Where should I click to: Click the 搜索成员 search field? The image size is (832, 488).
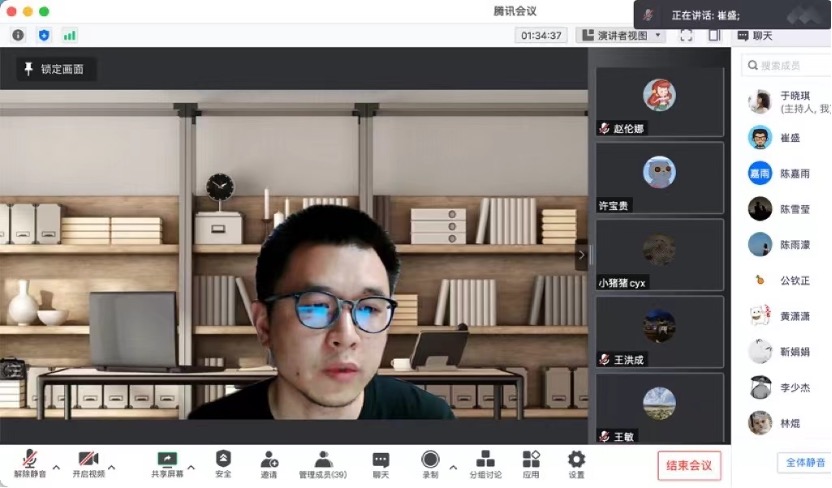pyautogui.click(x=790, y=66)
